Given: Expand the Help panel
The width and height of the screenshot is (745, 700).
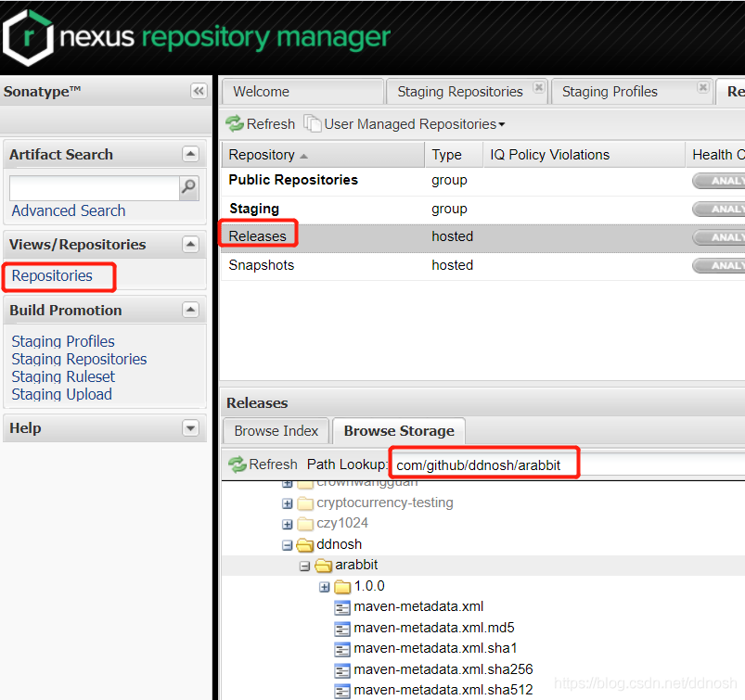Looking at the screenshot, I should (x=190, y=428).
